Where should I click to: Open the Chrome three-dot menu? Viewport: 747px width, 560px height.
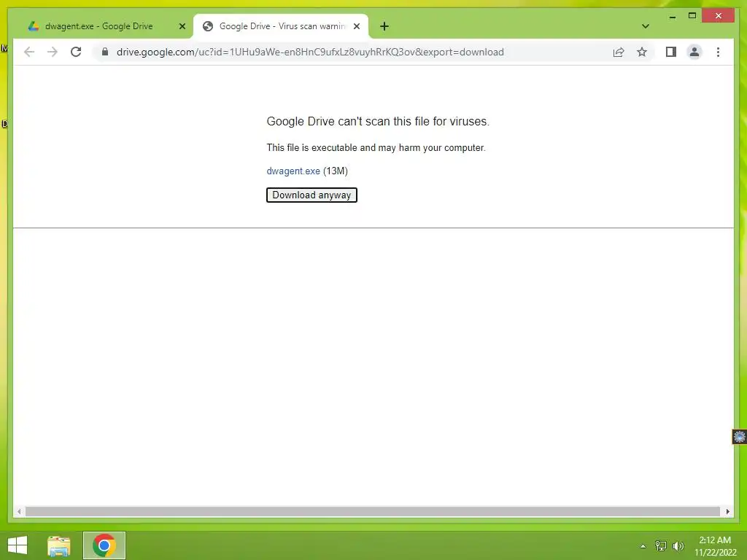click(x=718, y=52)
